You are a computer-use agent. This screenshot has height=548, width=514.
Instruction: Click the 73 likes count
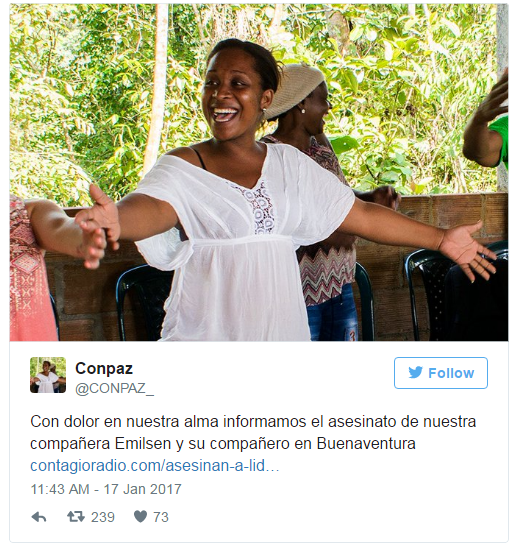pyautogui.click(x=161, y=517)
